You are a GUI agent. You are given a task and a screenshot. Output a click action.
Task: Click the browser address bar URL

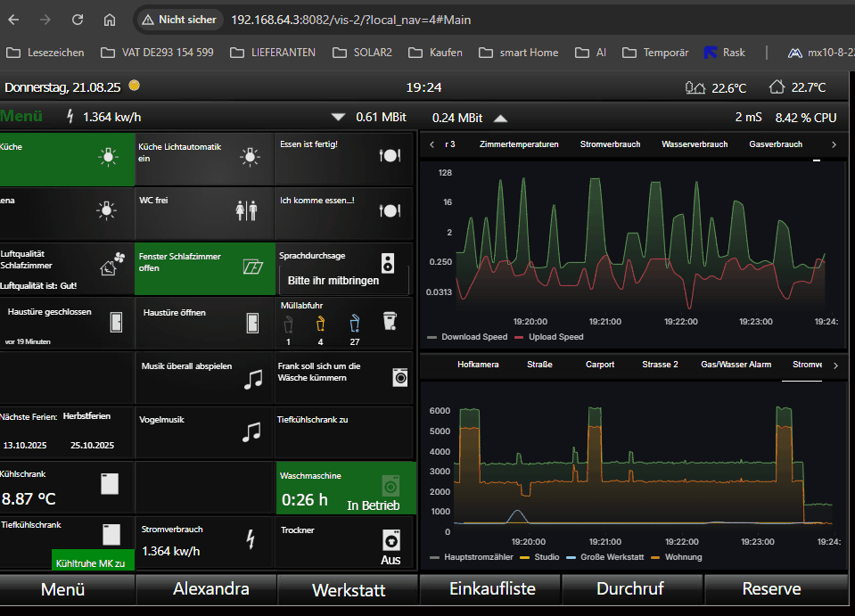350,20
